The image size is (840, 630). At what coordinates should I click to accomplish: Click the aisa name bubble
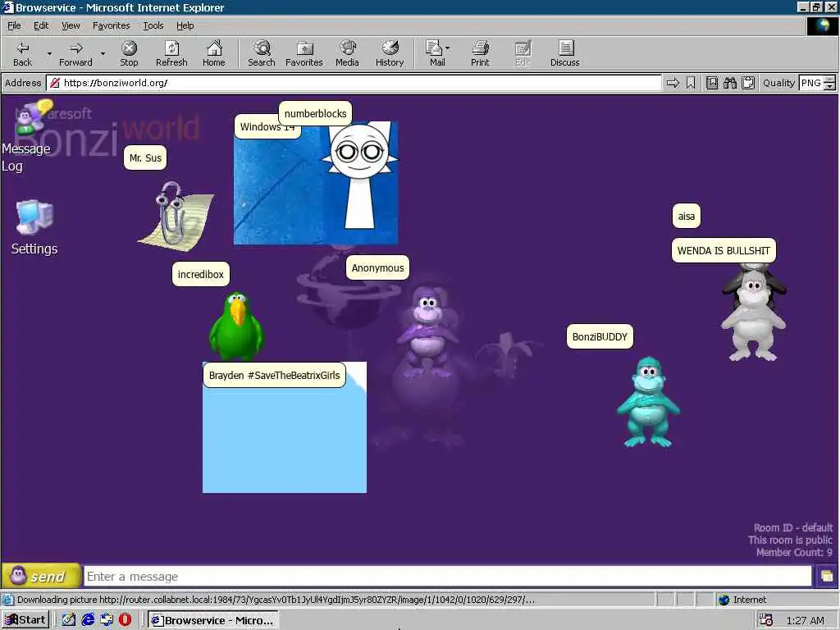pyautogui.click(x=687, y=217)
